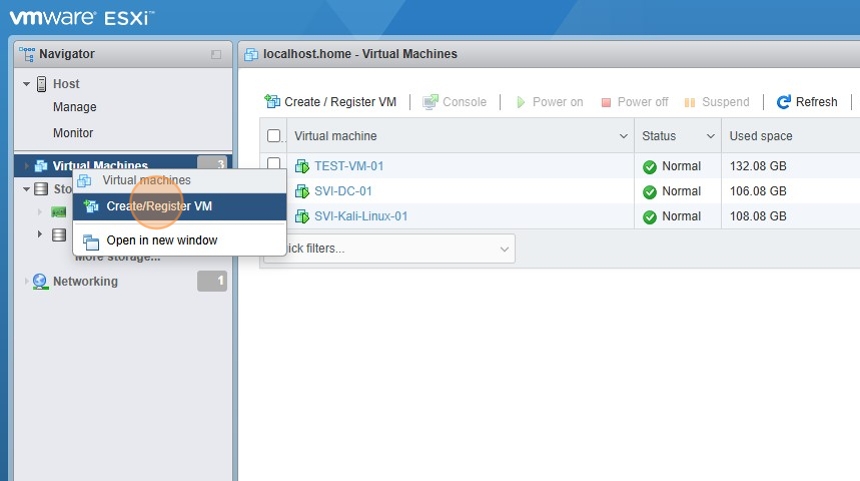Viewport: 860px width, 481px height.
Task: Click the 108.08 GB used space cell
Action: (x=758, y=217)
